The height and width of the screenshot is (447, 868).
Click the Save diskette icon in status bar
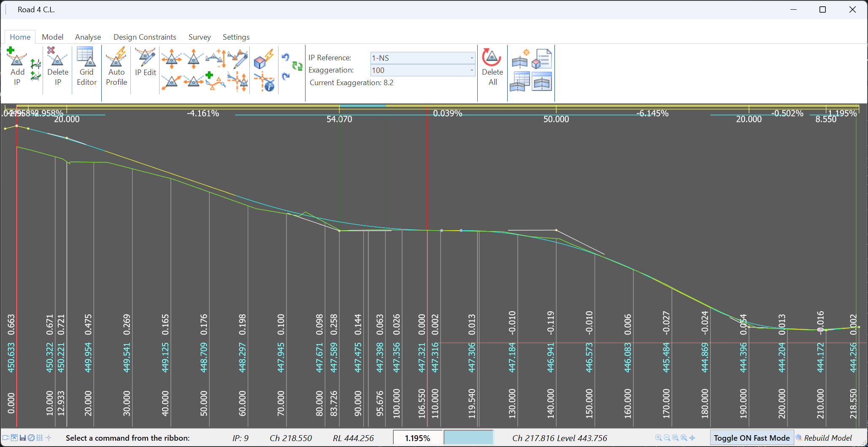pos(22,438)
